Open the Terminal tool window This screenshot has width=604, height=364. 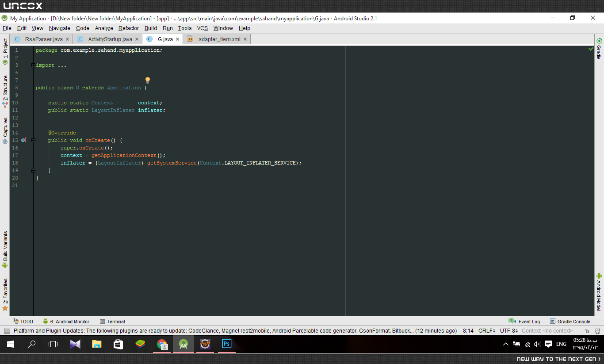coord(112,322)
